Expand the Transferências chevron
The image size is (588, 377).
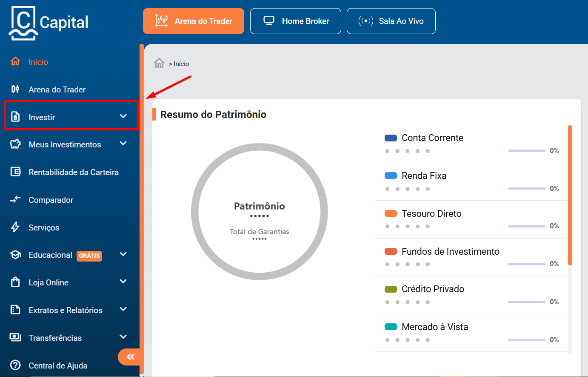(123, 337)
